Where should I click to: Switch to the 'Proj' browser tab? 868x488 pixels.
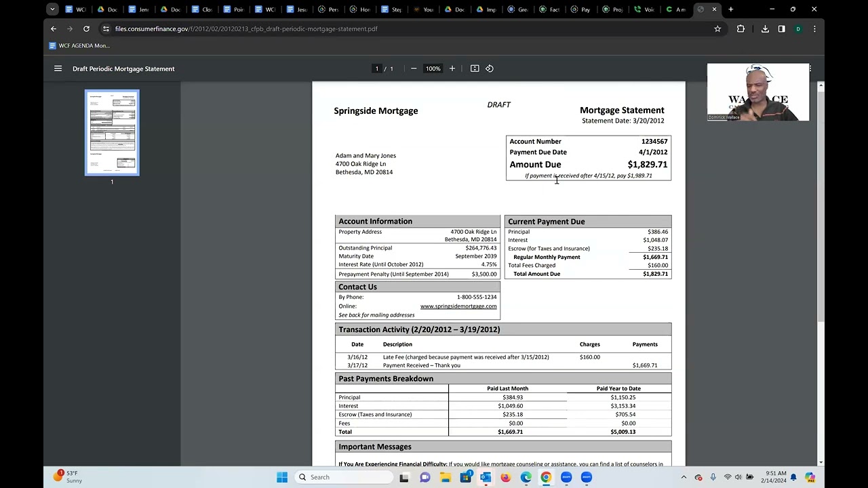612,9
